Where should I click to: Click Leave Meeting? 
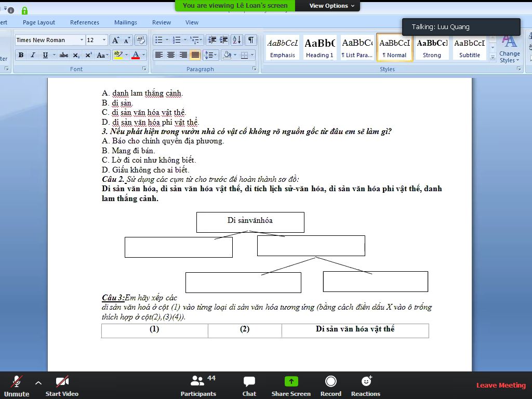click(x=501, y=385)
